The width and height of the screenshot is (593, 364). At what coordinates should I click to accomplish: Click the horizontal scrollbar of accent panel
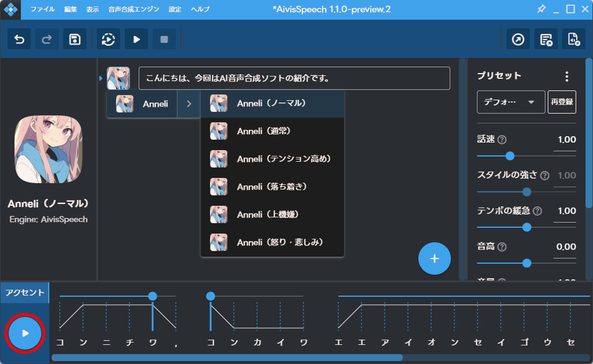tap(227, 358)
